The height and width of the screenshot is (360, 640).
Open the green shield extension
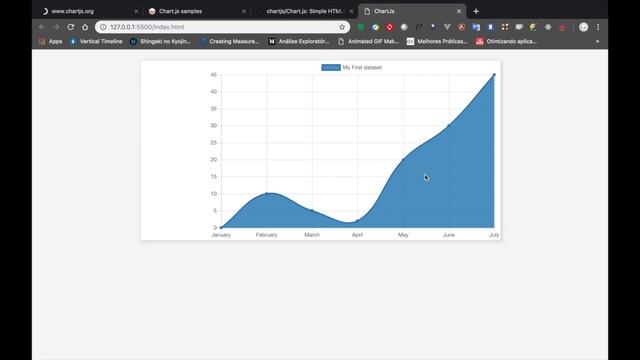point(361,27)
